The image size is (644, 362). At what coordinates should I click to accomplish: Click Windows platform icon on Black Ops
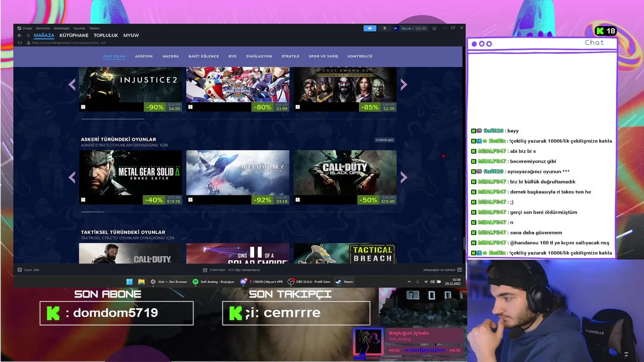pyautogui.click(x=298, y=200)
